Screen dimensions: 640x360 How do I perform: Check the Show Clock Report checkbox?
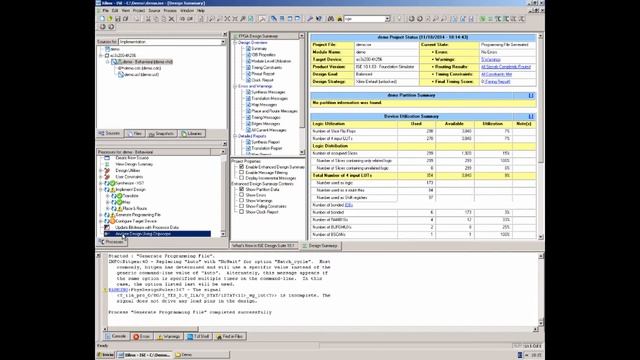tap(242, 212)
